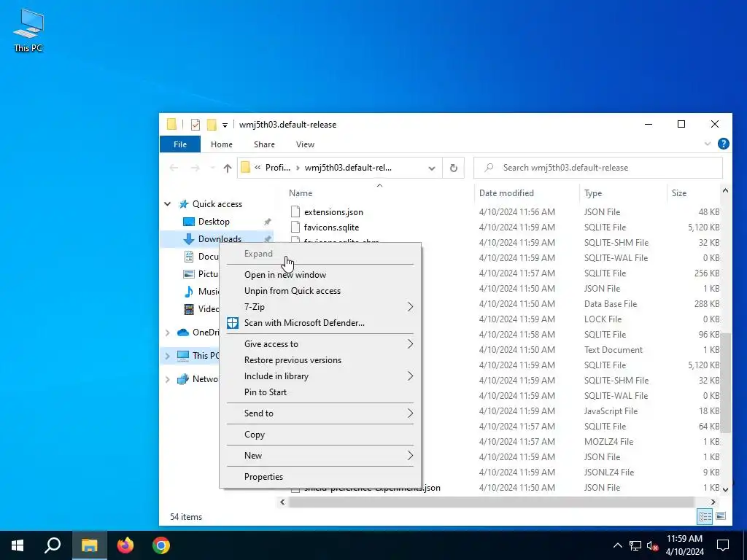Open the Help question mark icon
The height and width of the screenshot is (560, 747).
coord(723,144)
